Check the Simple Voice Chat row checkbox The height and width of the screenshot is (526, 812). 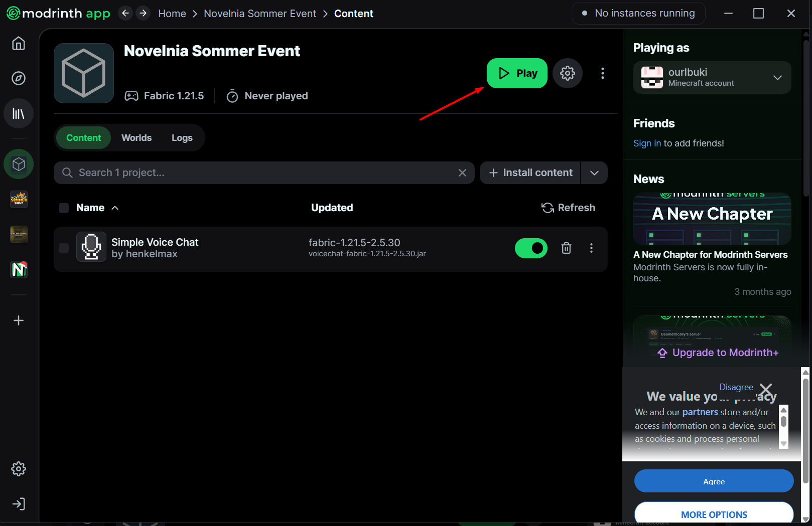(64, 248)
